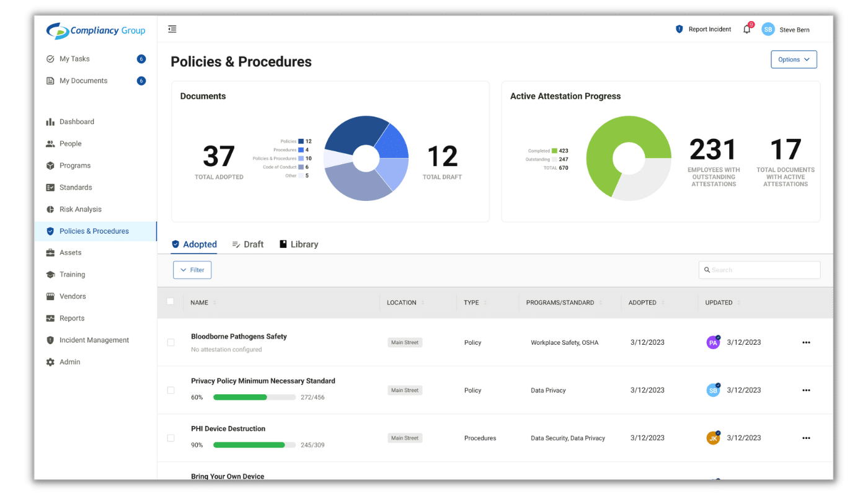The width and height of the screenshot is (868, 496).
Task: Open the Vendors section icon
Action: 50,296
